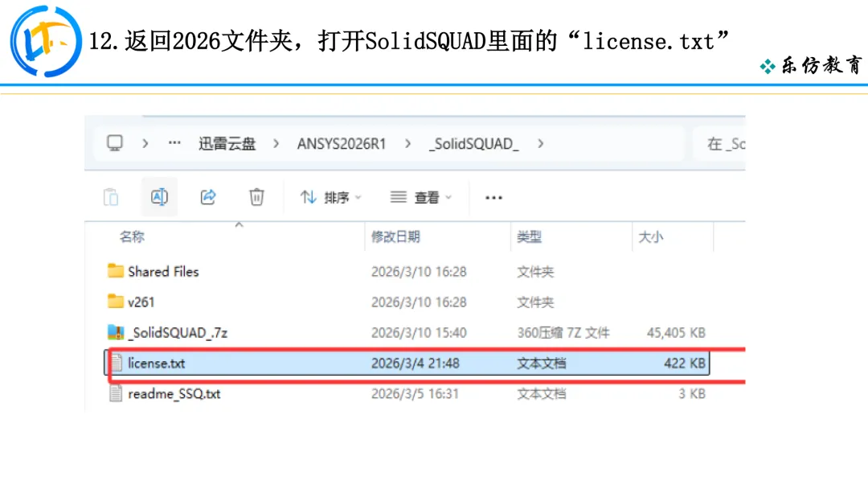This screenshot has width=868, height=489.
Task: Click the Rename toolbar icon
Action: point(159,196)
